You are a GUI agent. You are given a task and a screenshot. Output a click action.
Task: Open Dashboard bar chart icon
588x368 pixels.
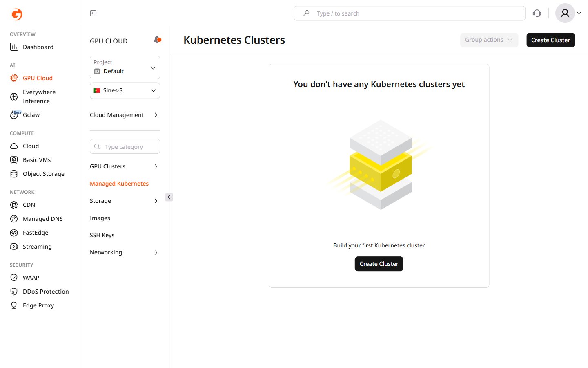(x=14, y=47)
